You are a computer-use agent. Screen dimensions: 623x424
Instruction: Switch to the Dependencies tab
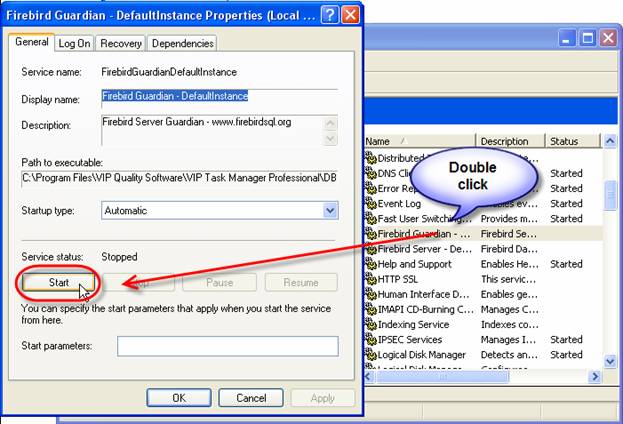coord(182,43)
